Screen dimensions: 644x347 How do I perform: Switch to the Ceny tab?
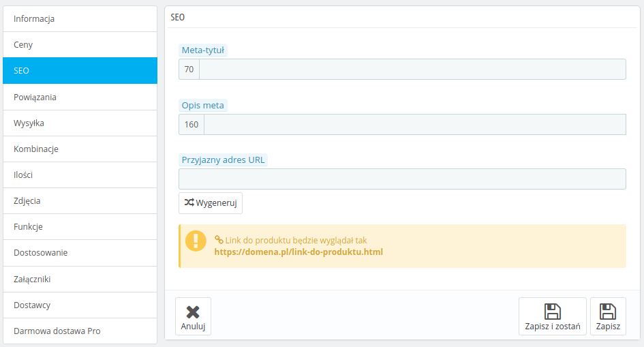[x=80, y=45]
